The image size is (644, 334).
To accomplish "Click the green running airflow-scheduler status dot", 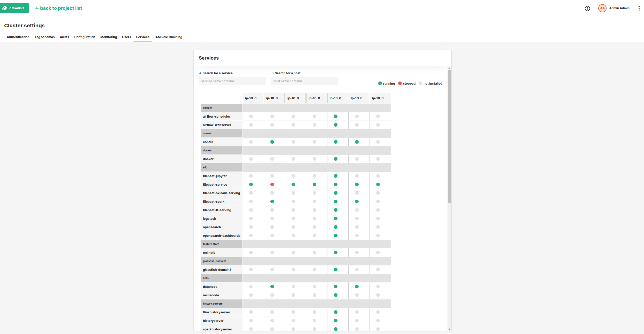I will [x=335, y=116].
